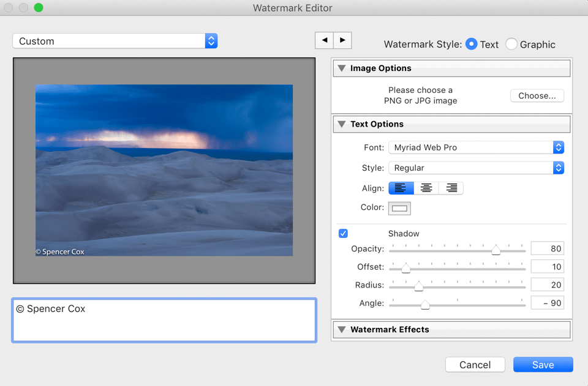Open the Style dropdown showing Regular
Image resolution: width=588 pixels, height=386 pixels.
[477, 168]
